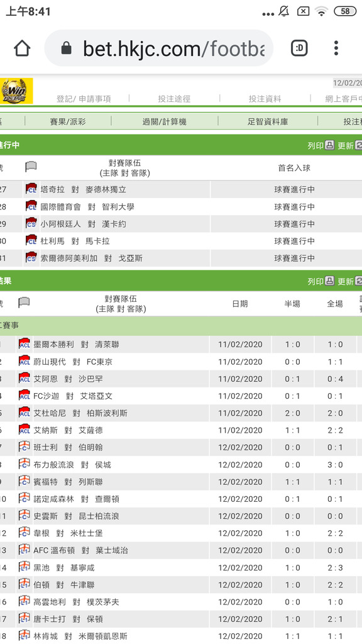Click the ACL flag for 艾阿恩
Image resolution: width=362 pixels, height=644 pixels.
point(25,378)
